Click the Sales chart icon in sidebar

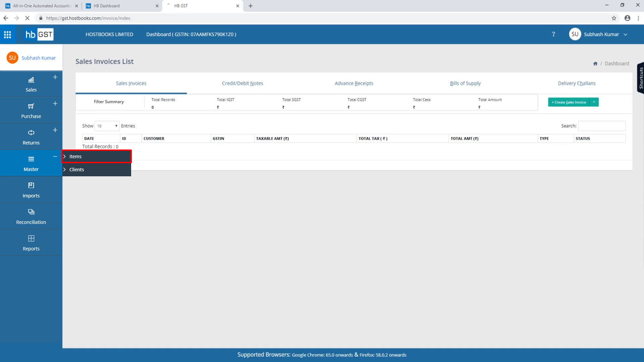point(31,80)
